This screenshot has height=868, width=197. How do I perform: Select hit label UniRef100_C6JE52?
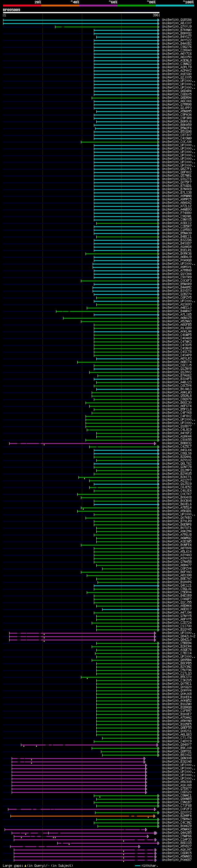click(x=177, y=487)
